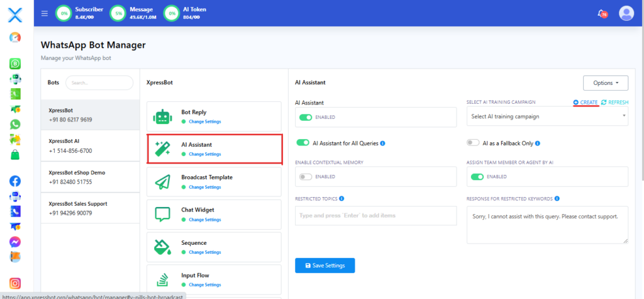The image size is (644, 299).
Task: Turn on AI as a Fallback Only
Action: [473, 143]
